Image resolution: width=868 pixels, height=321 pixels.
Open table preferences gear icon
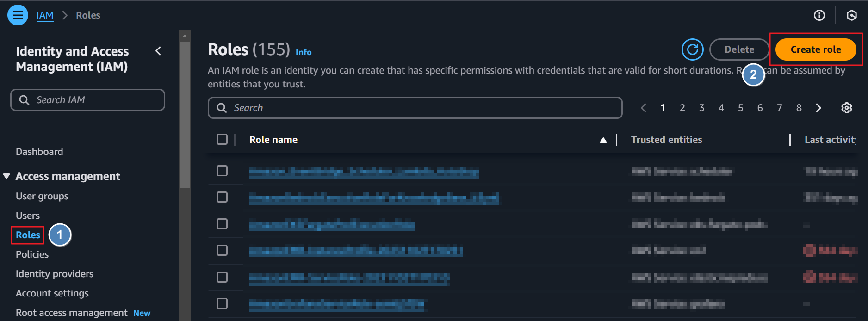[846, 108]
